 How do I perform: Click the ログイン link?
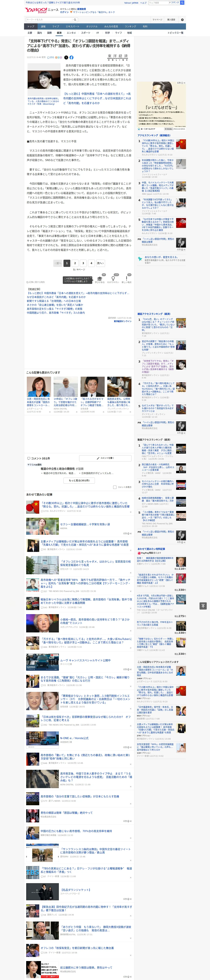64,12
